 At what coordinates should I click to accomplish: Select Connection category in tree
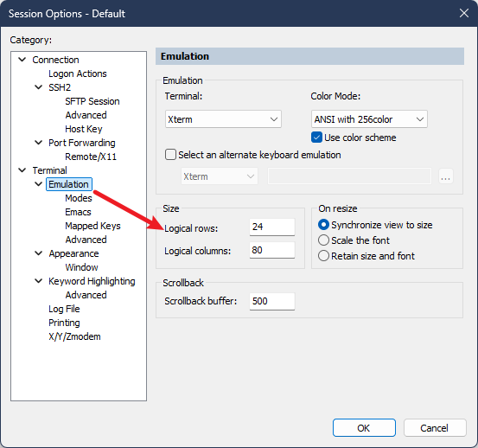55,60
